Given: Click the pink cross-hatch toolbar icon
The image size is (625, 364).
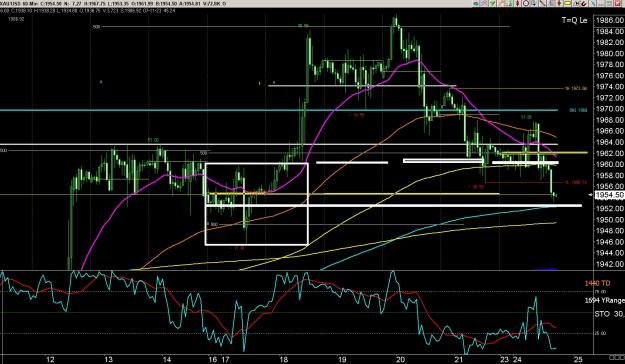Looking at the screenshot, I should (484, 3).
